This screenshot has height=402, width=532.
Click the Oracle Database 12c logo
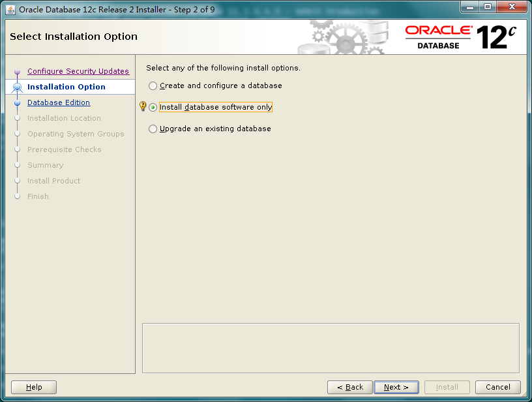460,37
